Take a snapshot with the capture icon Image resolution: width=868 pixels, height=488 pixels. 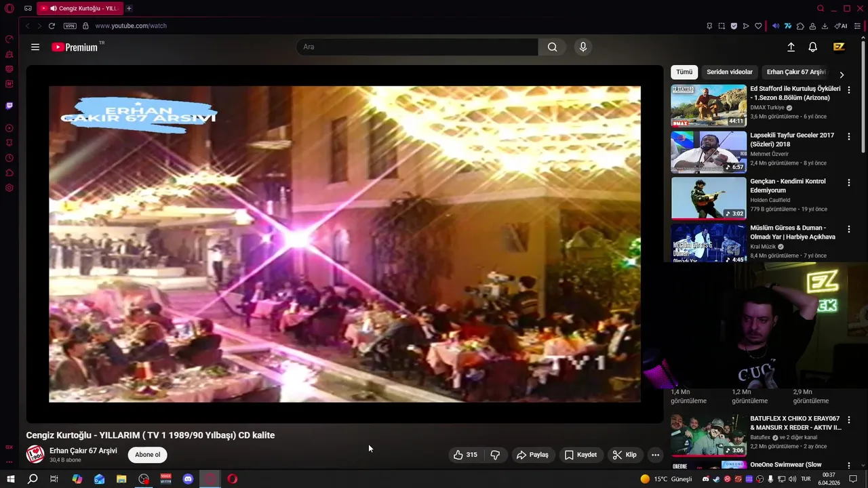click(x=722, y=26)
